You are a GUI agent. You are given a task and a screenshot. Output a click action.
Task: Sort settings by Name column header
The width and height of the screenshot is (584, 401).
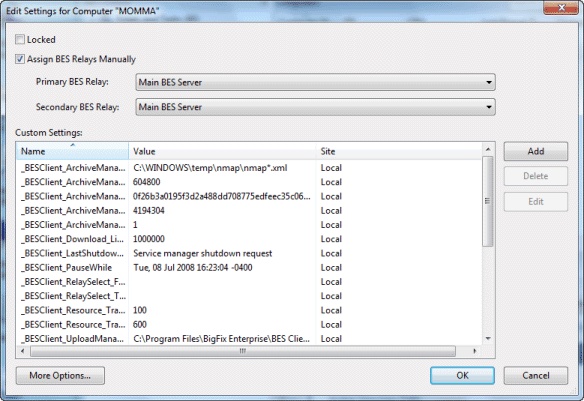[72, 151]
